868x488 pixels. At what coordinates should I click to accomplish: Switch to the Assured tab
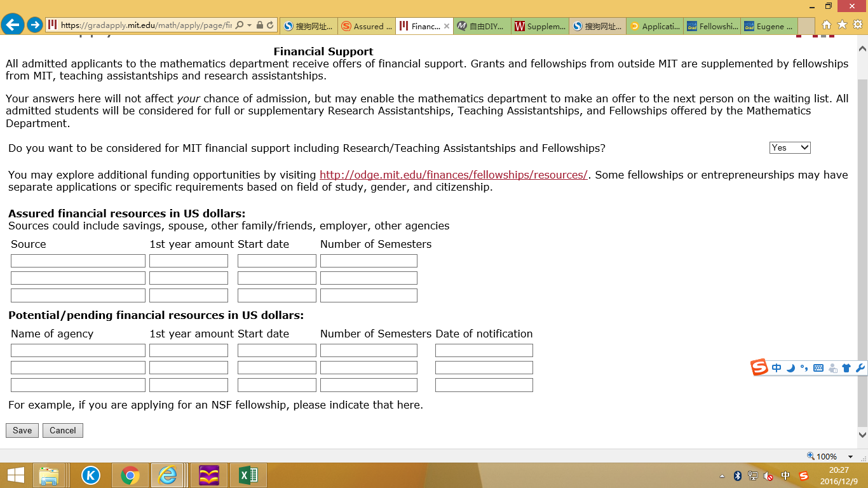point(366,26)
